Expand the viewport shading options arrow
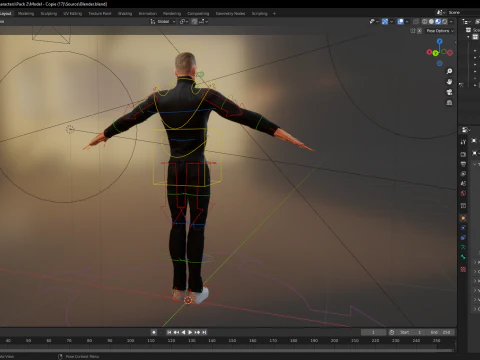Screen dimensions: 480x360 [x=451, y=21]
